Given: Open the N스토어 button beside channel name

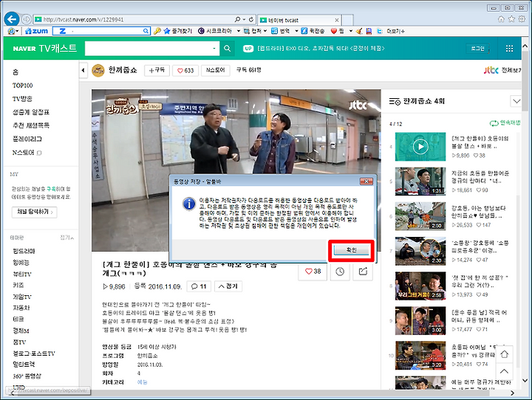Looking at the screenshot, I should [x=216, y=71].
